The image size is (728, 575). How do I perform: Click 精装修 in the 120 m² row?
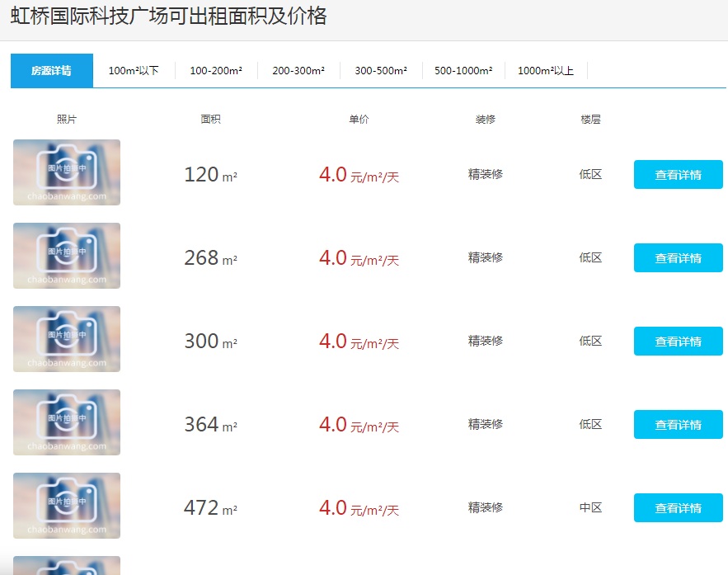(x=486, y=174)
